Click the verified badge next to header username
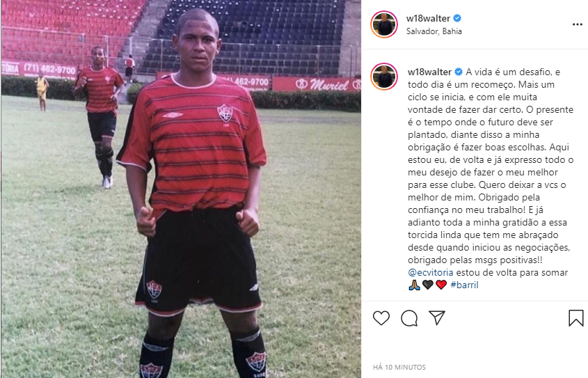 457,18
